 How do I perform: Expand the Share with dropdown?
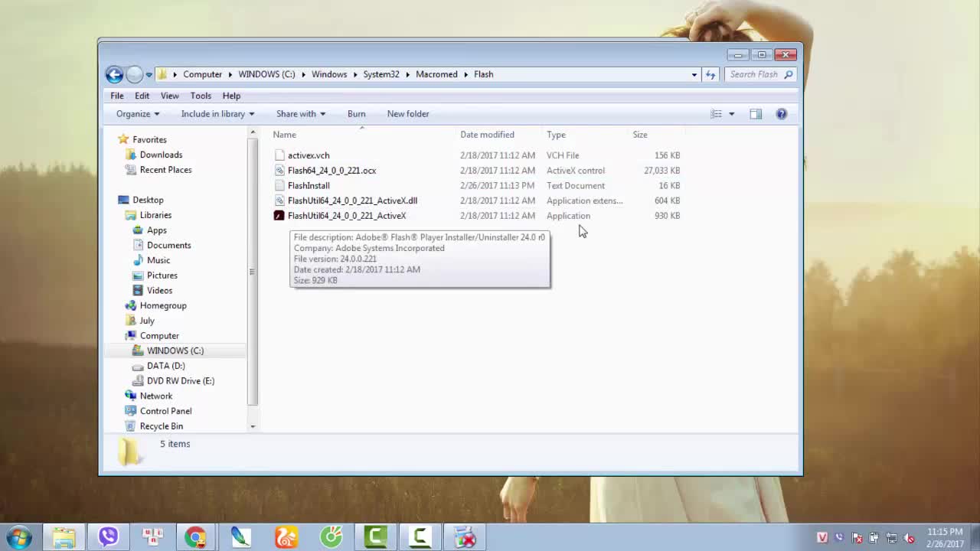(300, 114)
